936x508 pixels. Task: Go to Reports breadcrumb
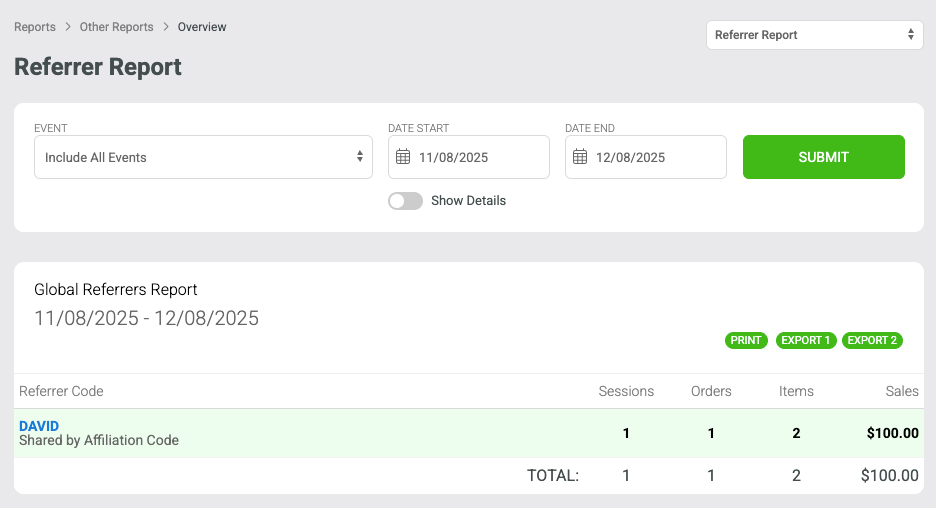(35, 27)
